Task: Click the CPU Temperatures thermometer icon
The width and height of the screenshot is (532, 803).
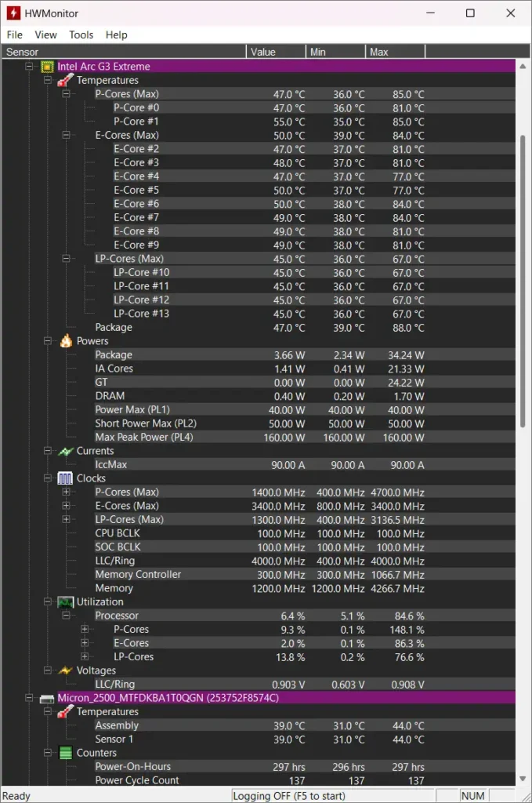Action: click(66, 81)
